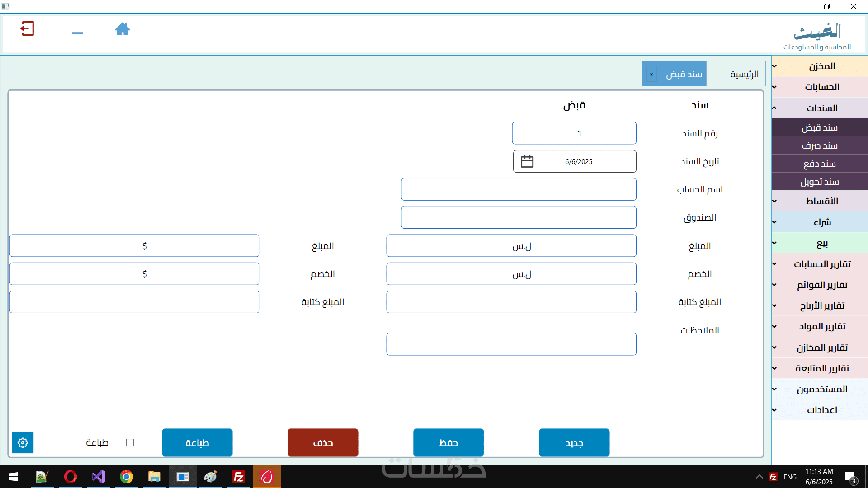The height and width of the screenshot is (488, 868).
Task: Open the settings gear at bottom left
Action: [x=23, y=443]
